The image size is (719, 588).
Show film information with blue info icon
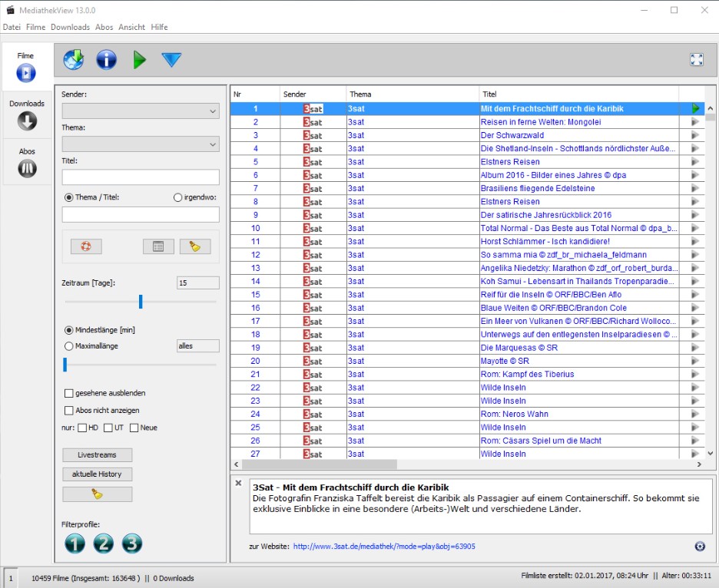pos(106,60)
